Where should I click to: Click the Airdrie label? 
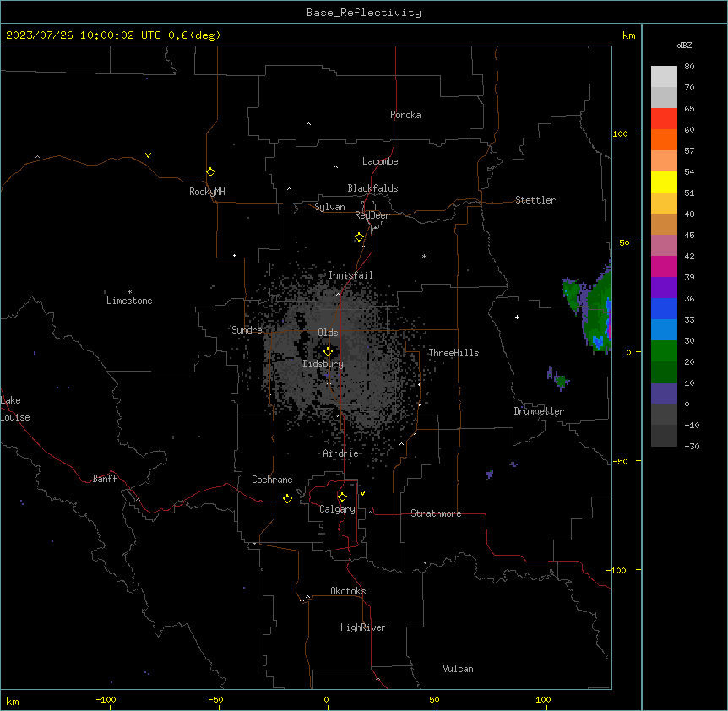pyautogui.click(x=341, y=453)
